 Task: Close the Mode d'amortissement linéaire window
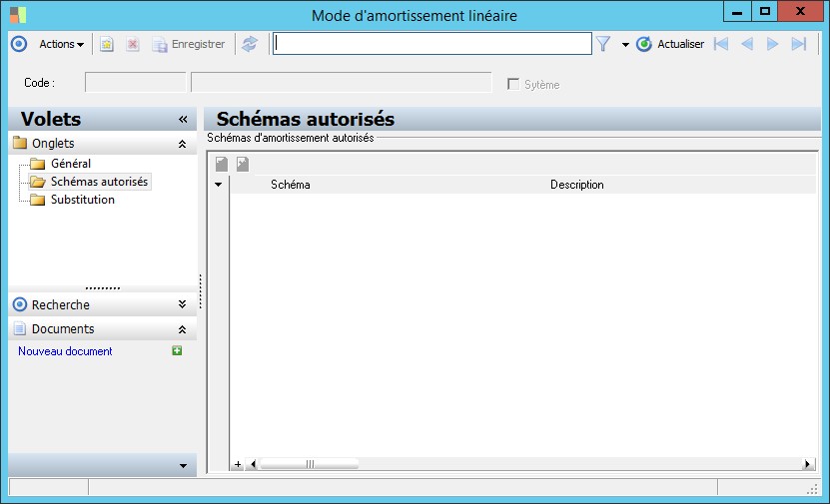800,11
